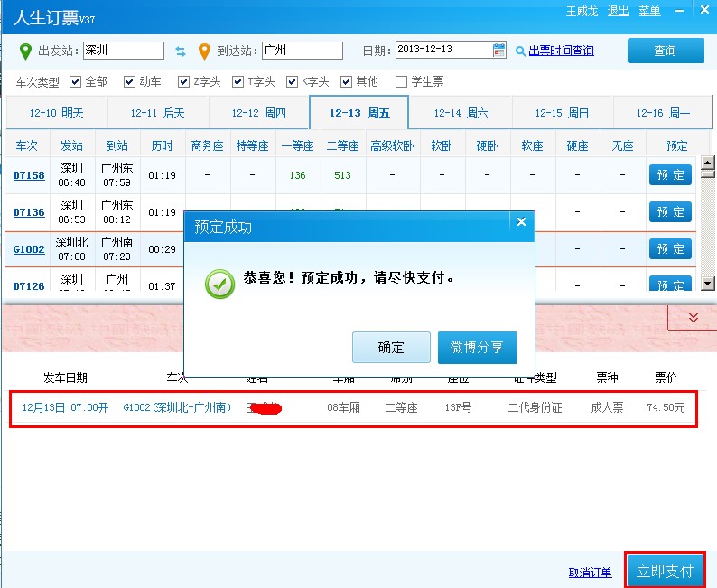Click the 车次 column header

26,145
